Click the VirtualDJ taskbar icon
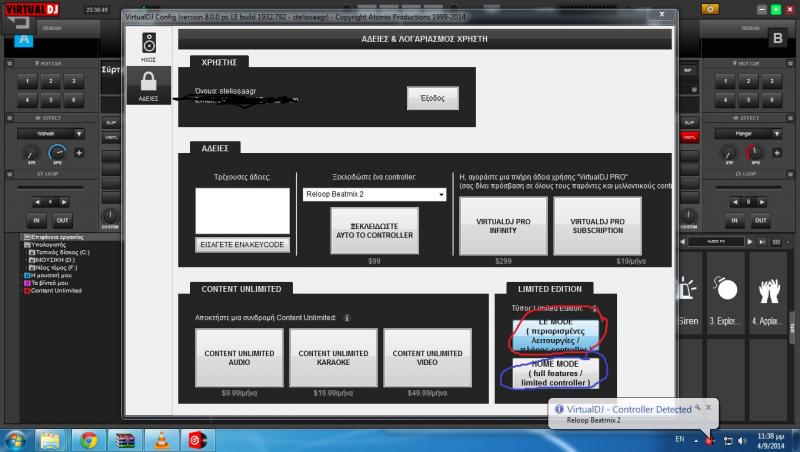The width and height of the screenshot is (800, 452). coord(198,440)
